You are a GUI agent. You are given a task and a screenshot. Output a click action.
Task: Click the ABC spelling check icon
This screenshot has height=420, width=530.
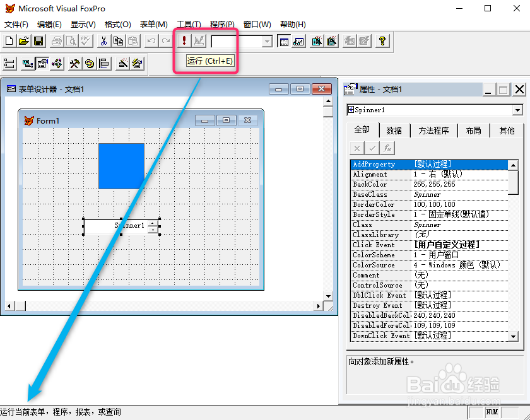coord(86,41)
